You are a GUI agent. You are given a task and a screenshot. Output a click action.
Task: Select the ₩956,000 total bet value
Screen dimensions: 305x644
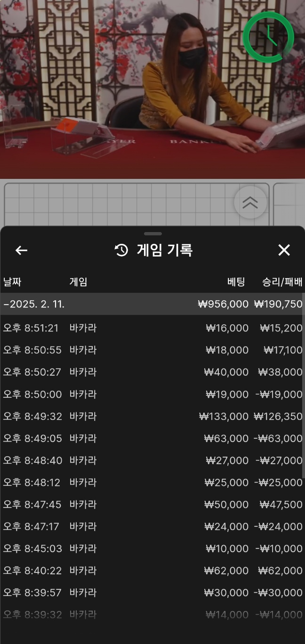coord(223,304)
